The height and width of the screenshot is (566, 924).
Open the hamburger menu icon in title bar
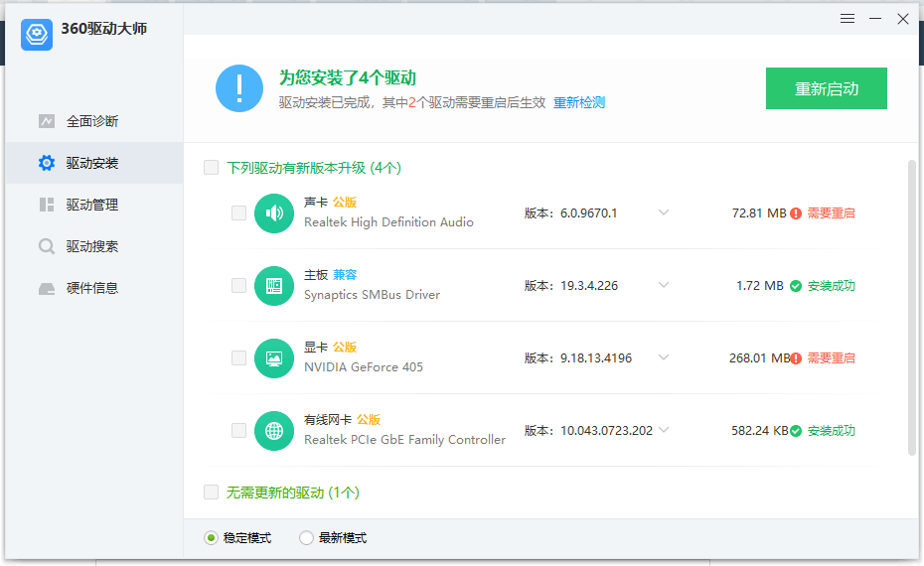(847, 19)
